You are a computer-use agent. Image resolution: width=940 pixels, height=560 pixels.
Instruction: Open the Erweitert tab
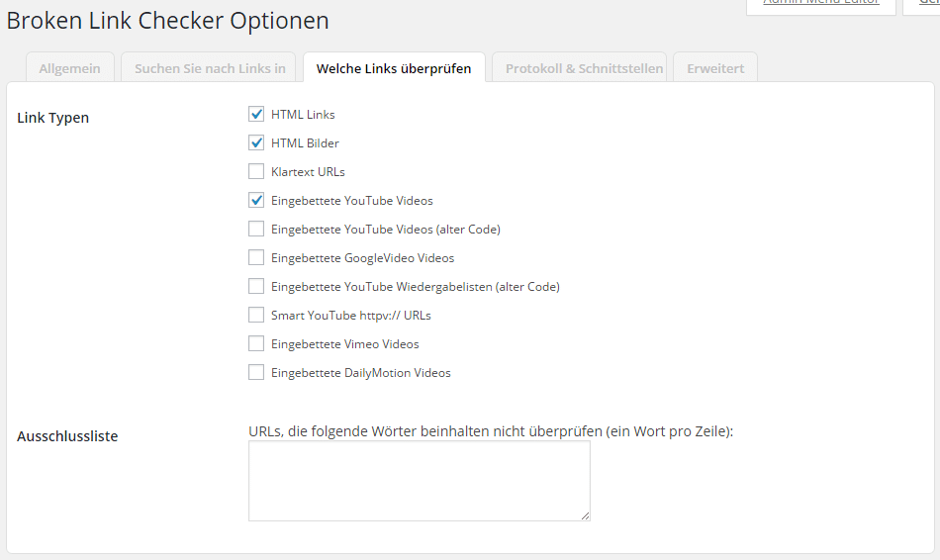[715, 68]
